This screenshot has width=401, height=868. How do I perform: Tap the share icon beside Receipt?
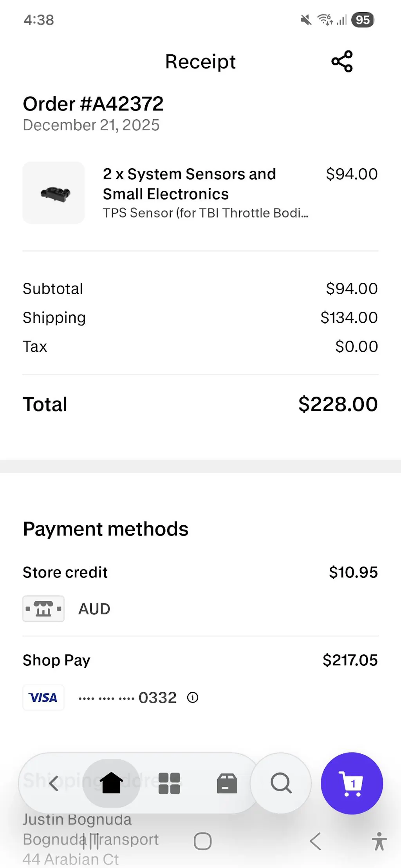tap(342, 61)
